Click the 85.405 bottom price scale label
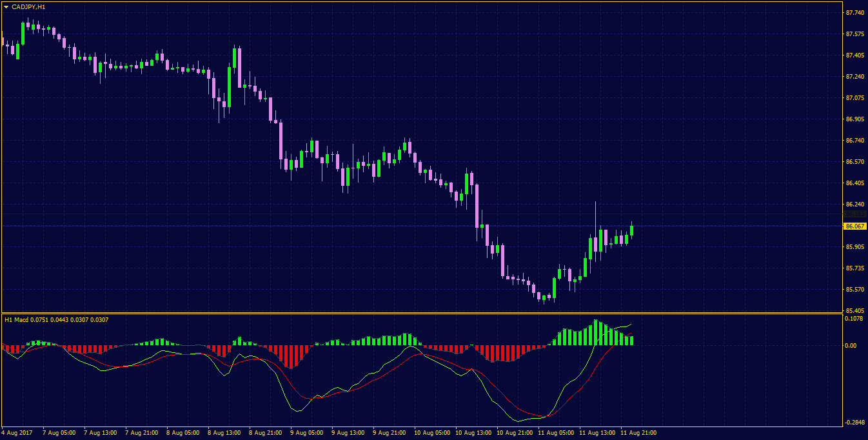 click(855, 310)
